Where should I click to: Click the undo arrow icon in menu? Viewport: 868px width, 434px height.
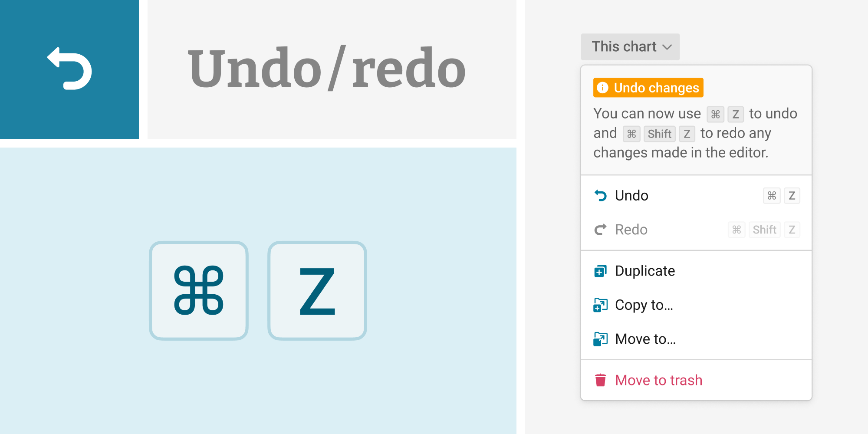point(601,196)
